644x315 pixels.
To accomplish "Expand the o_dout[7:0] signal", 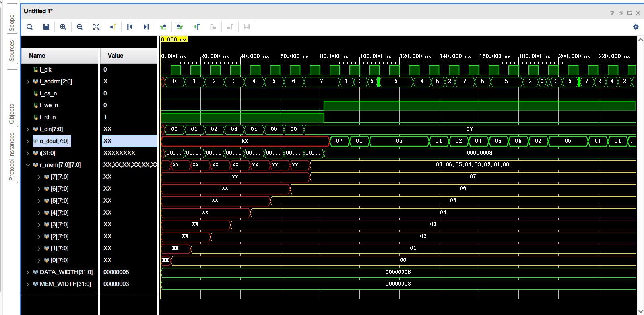I will click(x=27, y=141).
